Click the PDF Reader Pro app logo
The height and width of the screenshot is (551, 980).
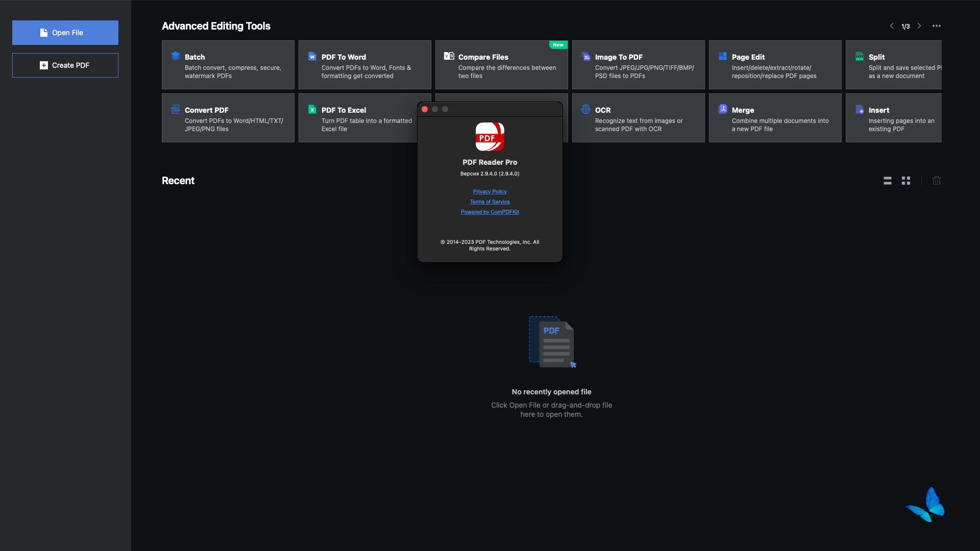[490, 137]
